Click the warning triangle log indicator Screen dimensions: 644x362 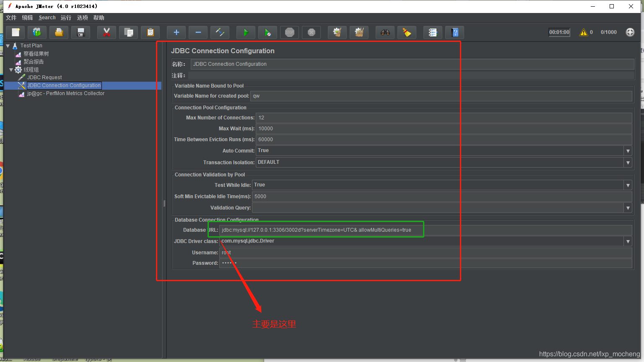tap(584, 32)
